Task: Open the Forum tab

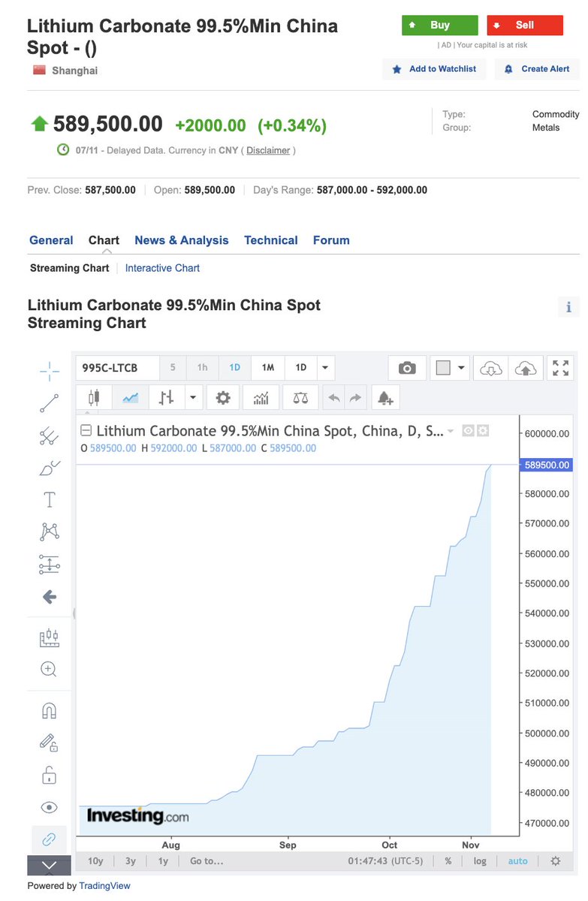Action: click(331, 240)
